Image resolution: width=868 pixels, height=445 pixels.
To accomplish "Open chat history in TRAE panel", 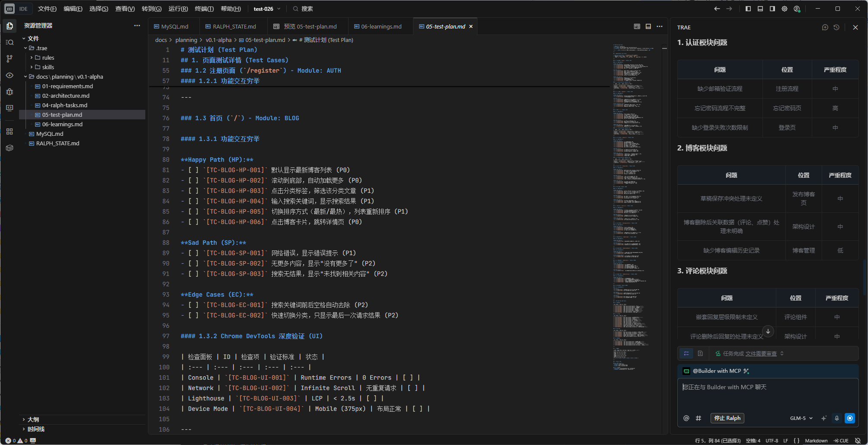I will click(836, 27).
